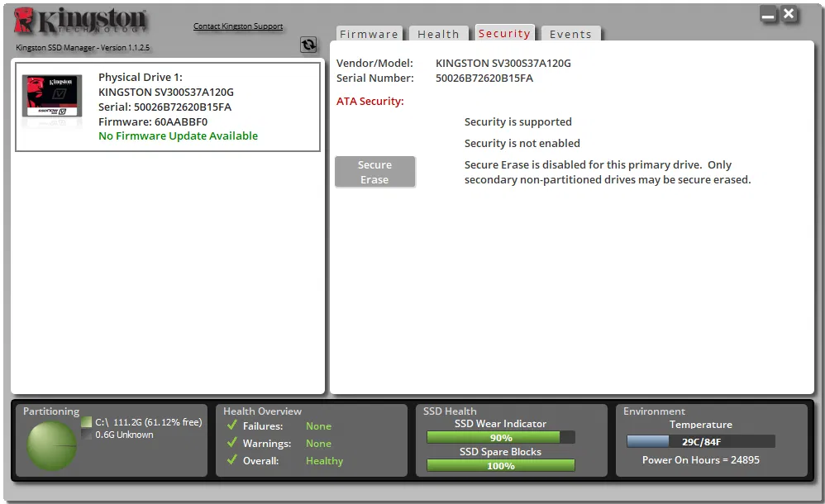Screen dimensions: 825x504
Task: Open the Firmware tab
Action: (x=369, y=34)
